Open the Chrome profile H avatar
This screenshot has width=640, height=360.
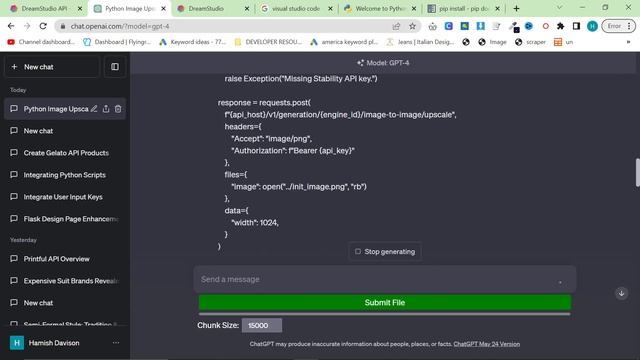[x=592, y=26]
